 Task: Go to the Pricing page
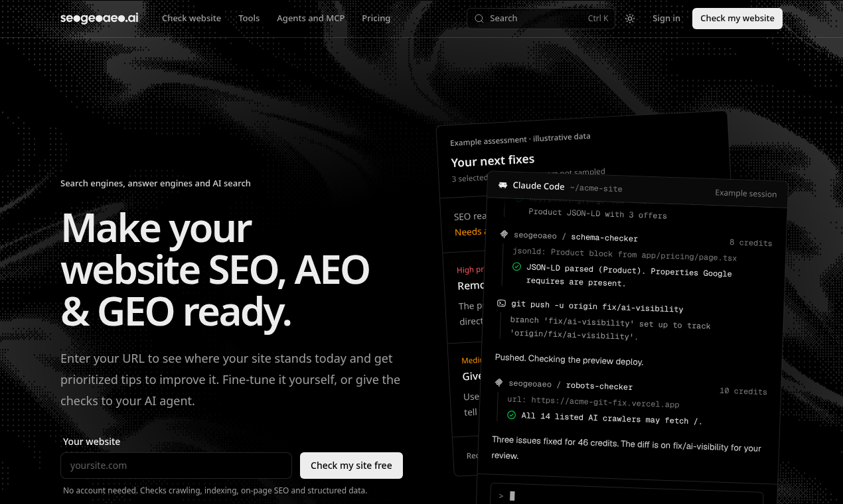pos(376,19)
